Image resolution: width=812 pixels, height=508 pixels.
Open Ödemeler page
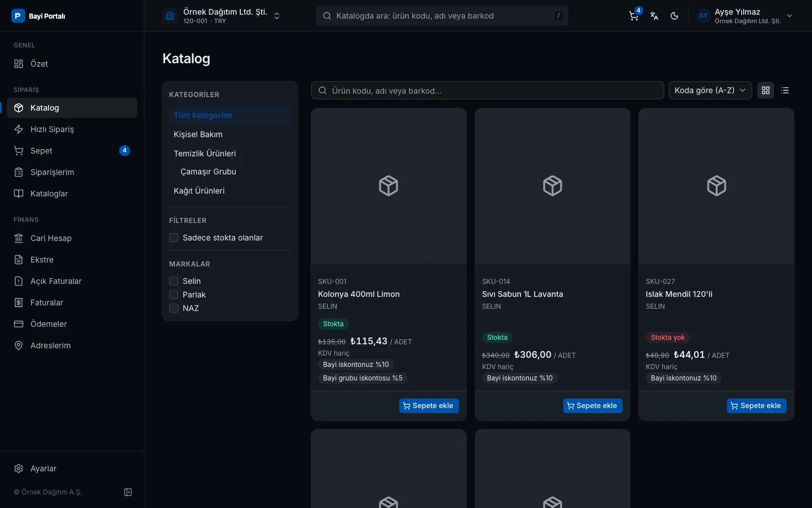[x=72, y=324]
